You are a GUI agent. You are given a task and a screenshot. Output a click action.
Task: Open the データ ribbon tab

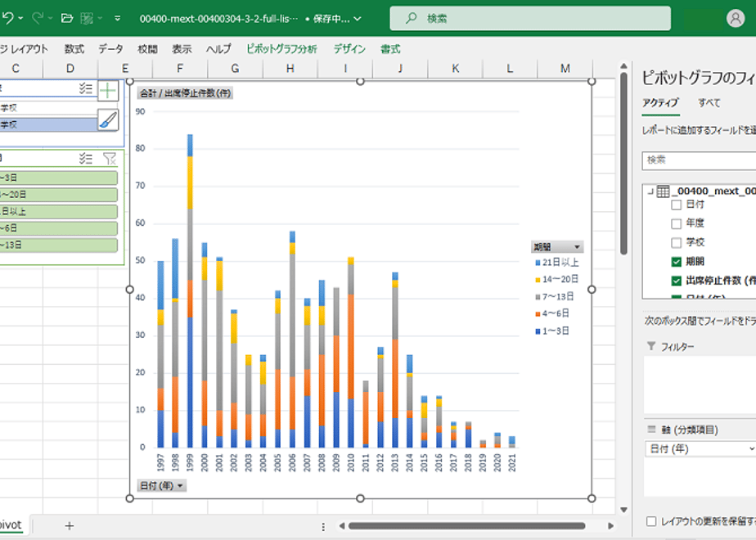(111, 49)
